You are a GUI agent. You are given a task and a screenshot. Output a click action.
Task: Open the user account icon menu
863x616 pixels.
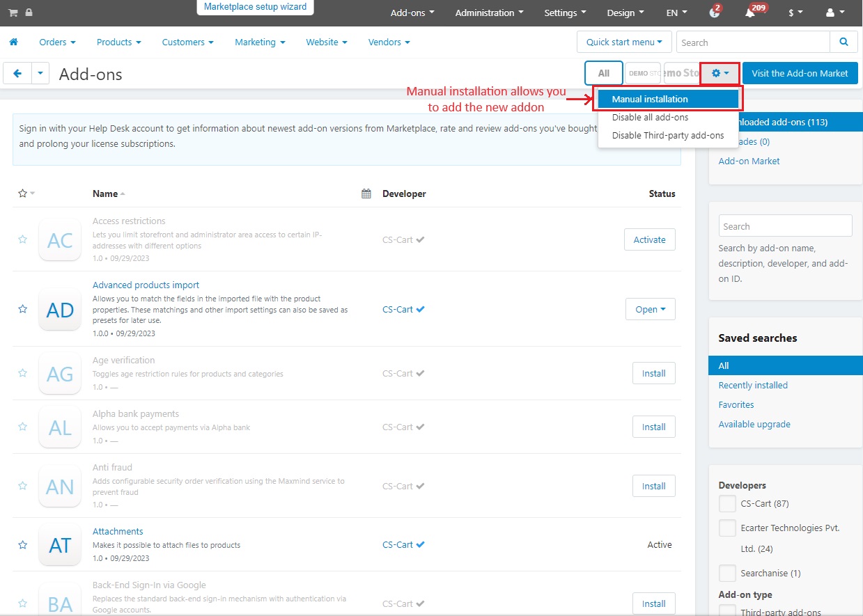(834, 13)
